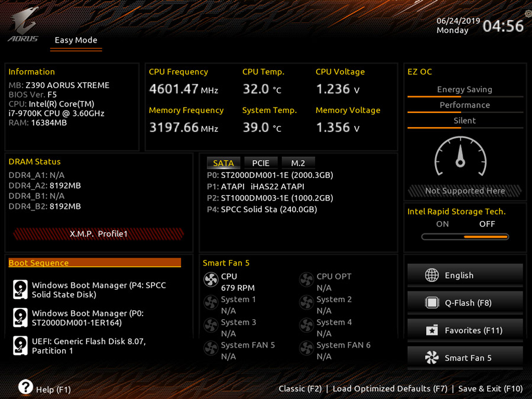Switch to Classic (F2) mode
The height and width of the screenshot is (399, 532).
300,389
